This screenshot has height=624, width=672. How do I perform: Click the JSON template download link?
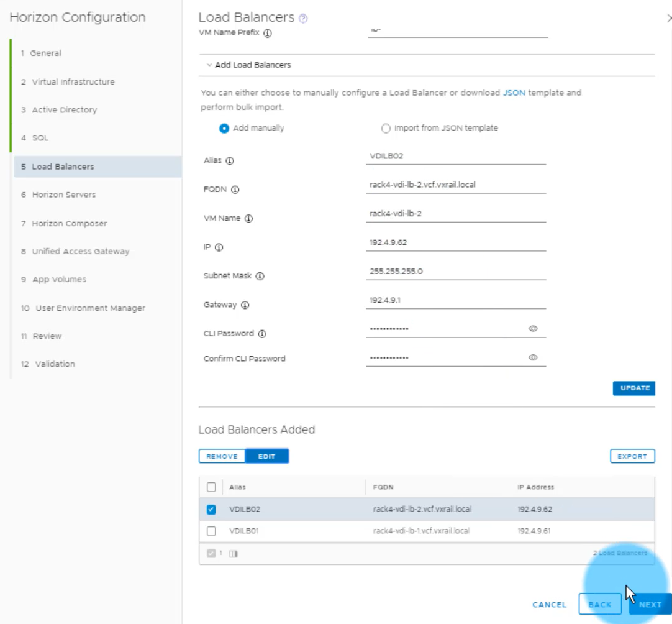tap(514, 93)
